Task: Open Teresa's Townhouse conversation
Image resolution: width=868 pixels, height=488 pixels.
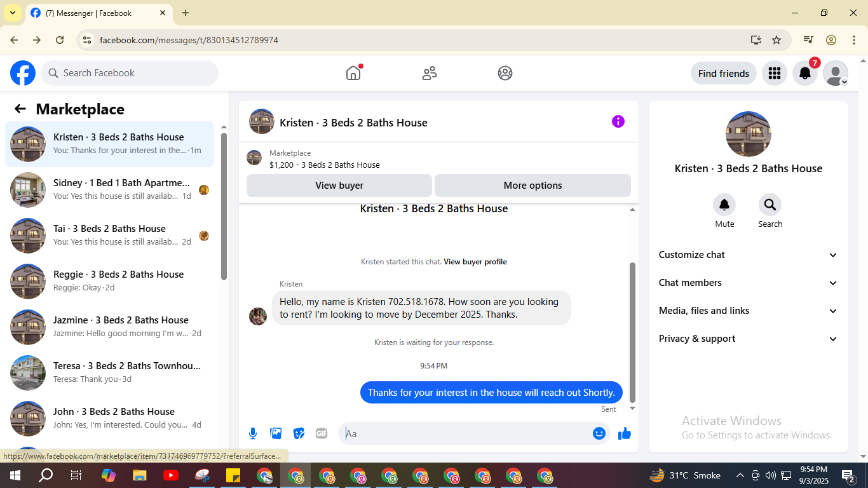Action: pos(110,373)
